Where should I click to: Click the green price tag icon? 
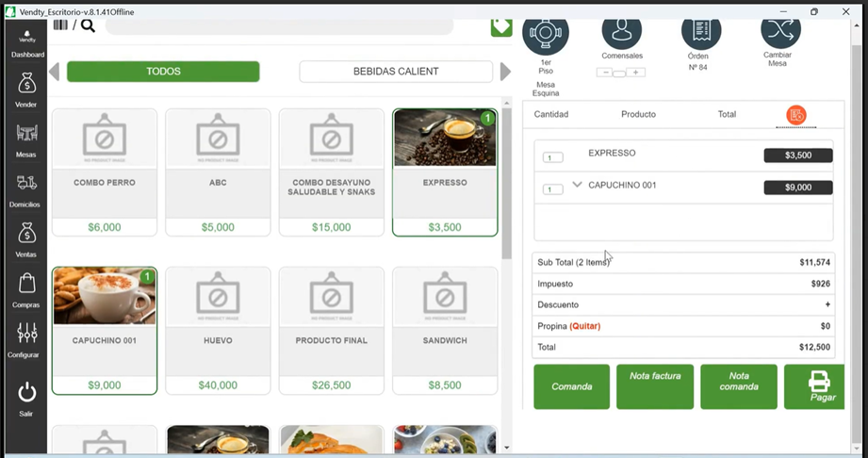pos(501,26)
